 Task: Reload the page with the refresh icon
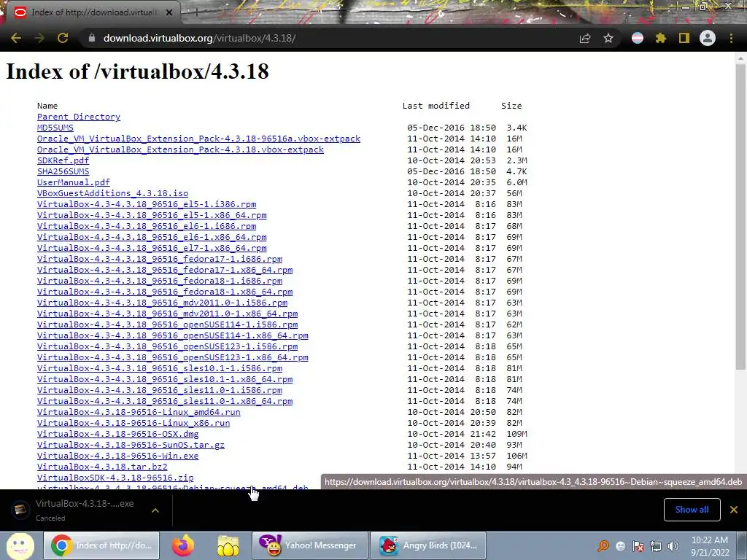click(63, 38)
